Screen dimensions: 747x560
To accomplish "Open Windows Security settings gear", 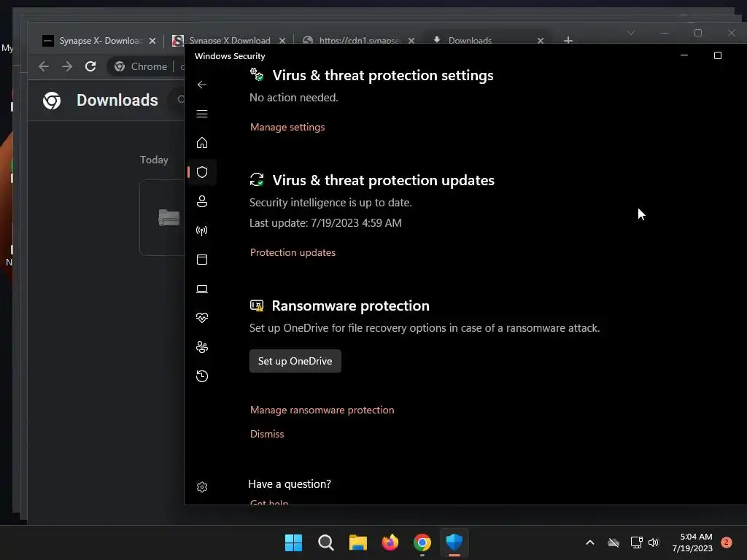I will click(202, 487).
